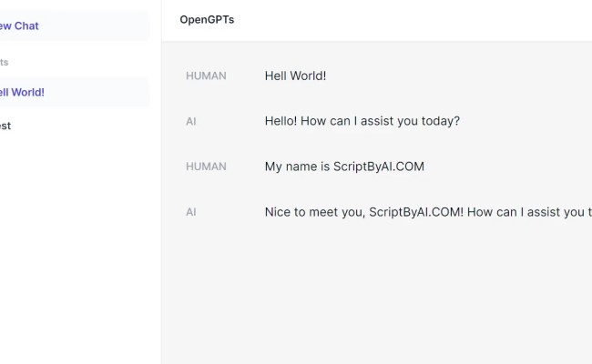The height and width of the screenshot is (364, 592).
Task: Select the 'Nice to meet you, ScriptByAI.COM!' reply
Action: click(x=428, y=212)
